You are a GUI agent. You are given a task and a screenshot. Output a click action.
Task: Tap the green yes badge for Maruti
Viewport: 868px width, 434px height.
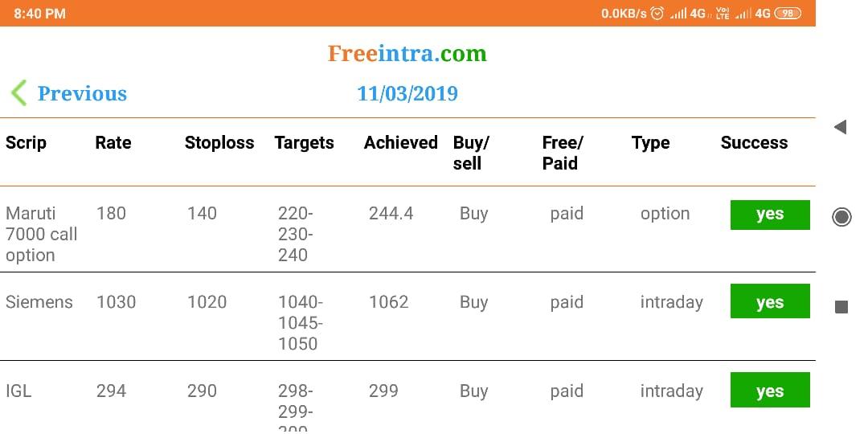point(769,215)
